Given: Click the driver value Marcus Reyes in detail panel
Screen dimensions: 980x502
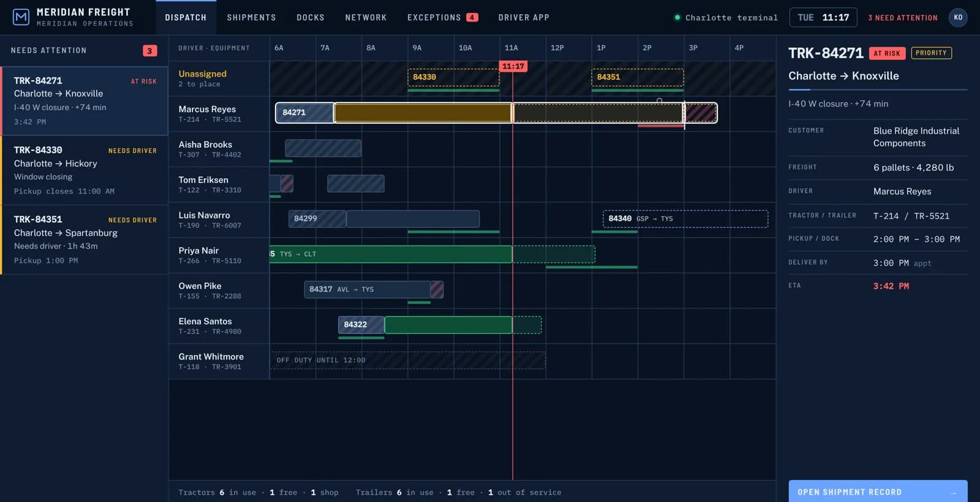Looking at the screenshot, I should (x=902, y=192).
